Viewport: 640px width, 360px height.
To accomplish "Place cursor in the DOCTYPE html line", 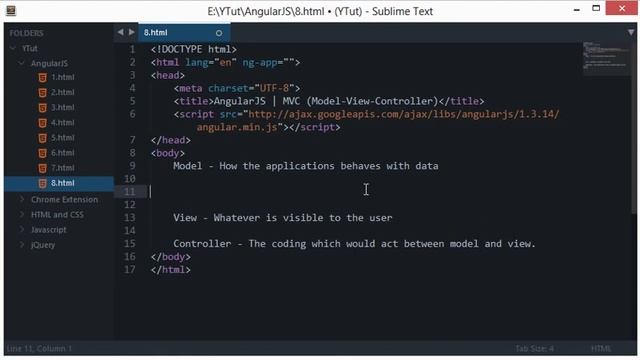I will 193,49.
